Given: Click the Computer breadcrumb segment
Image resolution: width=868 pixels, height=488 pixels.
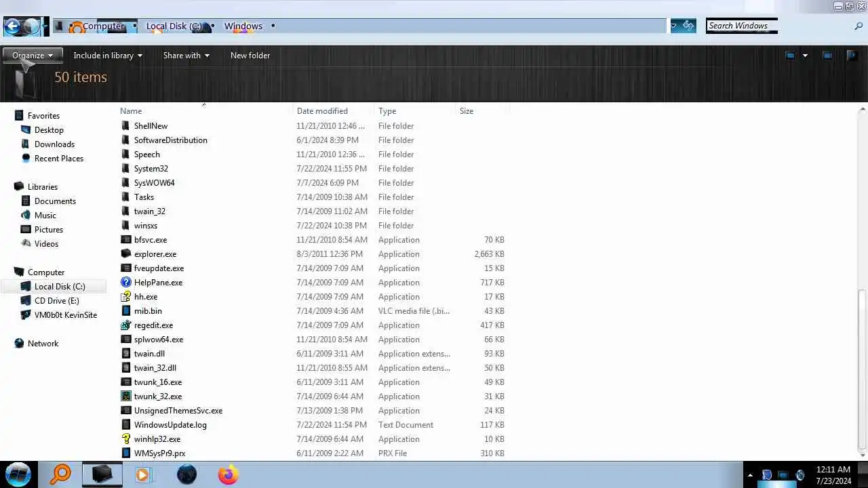Looking at the screenshot, I should pos(104,26).
